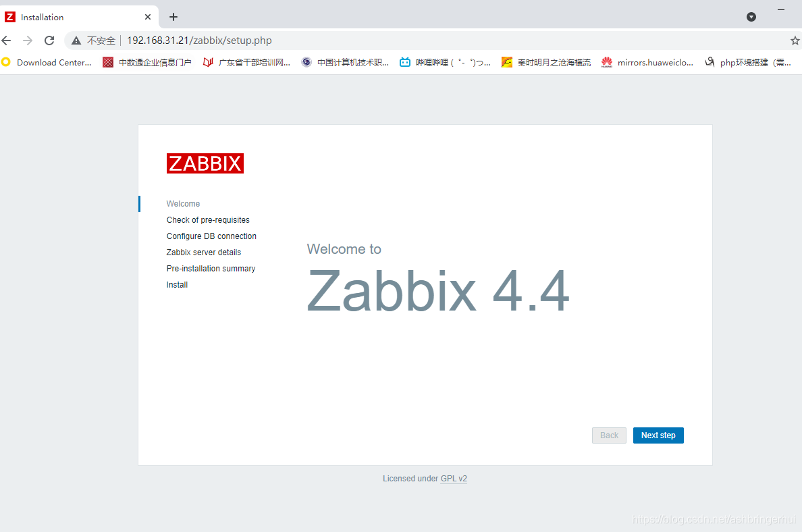Close the Installation tab
This screenshot has width=802, height=532.
pyautogui.click(x=148, y=17)
